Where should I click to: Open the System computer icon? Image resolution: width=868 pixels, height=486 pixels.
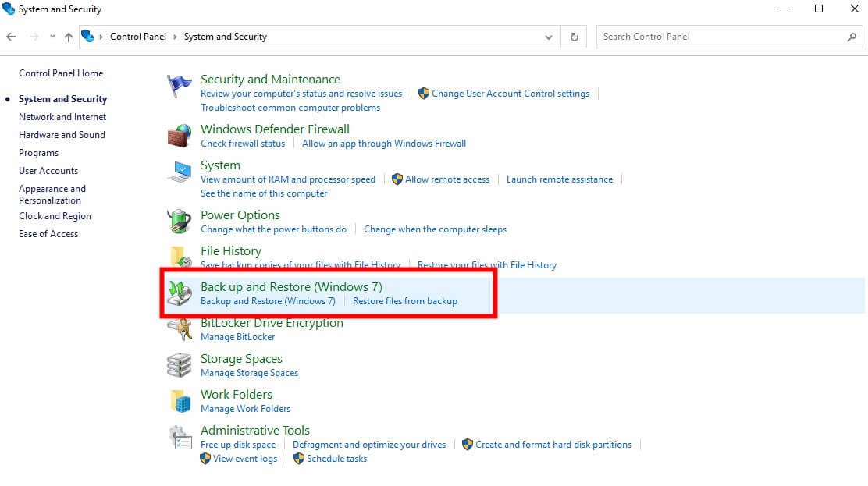click(x=179, y=172)
